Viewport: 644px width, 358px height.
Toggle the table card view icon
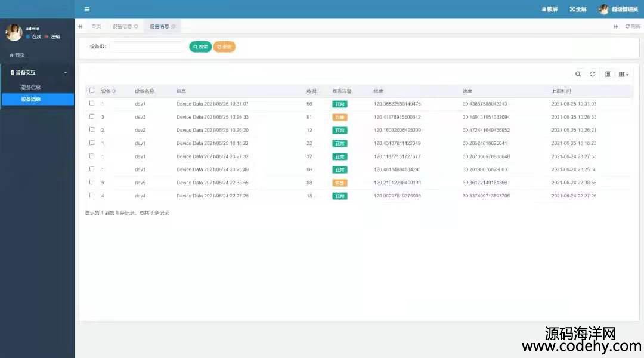608,74
